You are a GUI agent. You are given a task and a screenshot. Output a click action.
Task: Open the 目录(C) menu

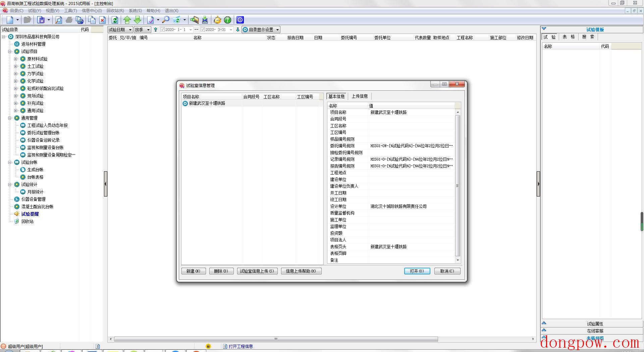[16, 11]
